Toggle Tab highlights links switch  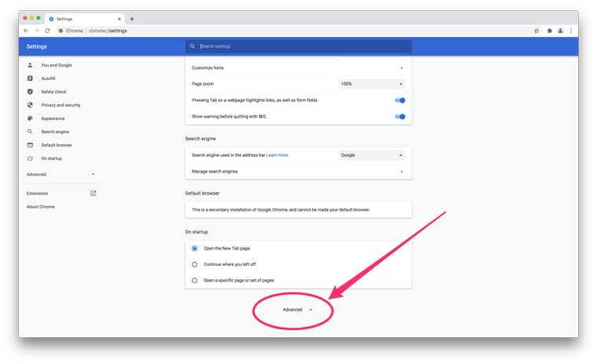pos(400,100)
